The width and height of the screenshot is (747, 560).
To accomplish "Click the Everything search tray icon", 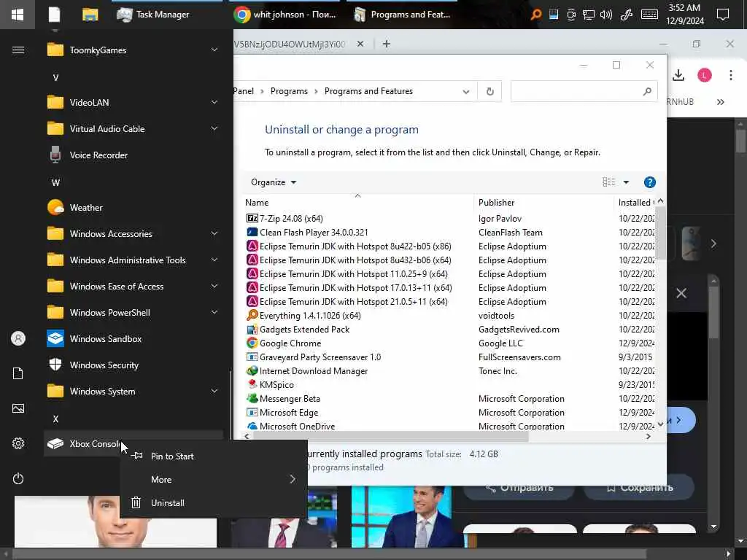I will click(x=536, y=15).
